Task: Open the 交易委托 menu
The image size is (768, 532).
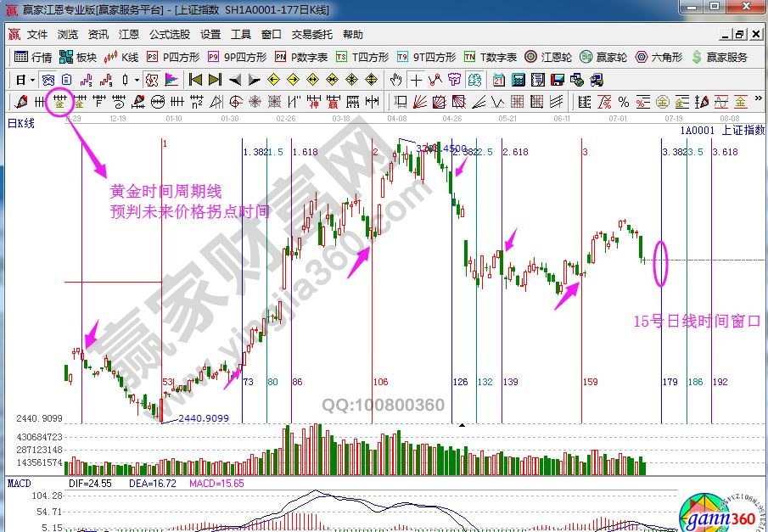Action: pos(311,35)
